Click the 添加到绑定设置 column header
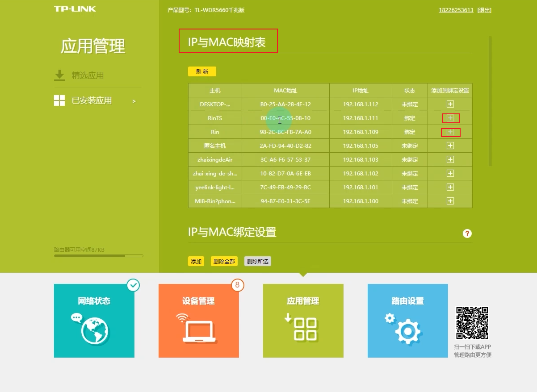Viewport: 537px width, 392px height. point(450,90)
